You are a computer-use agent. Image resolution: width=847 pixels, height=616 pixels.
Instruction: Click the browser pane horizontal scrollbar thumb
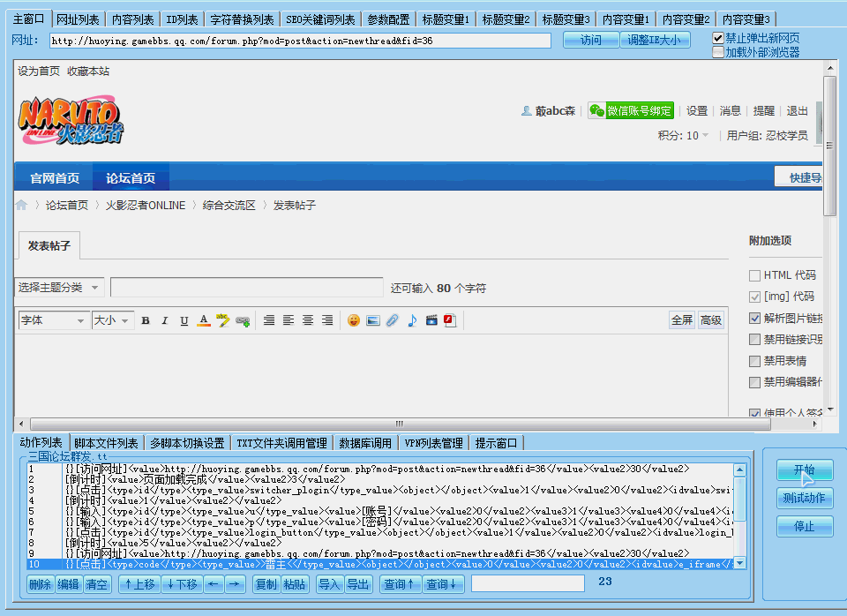coord(400,424)
